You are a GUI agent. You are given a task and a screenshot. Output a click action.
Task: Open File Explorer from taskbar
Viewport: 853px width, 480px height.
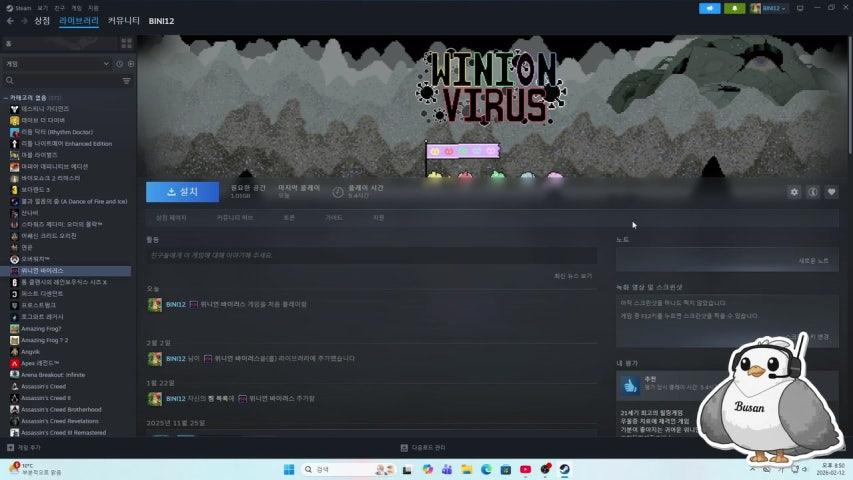point(467,469)
